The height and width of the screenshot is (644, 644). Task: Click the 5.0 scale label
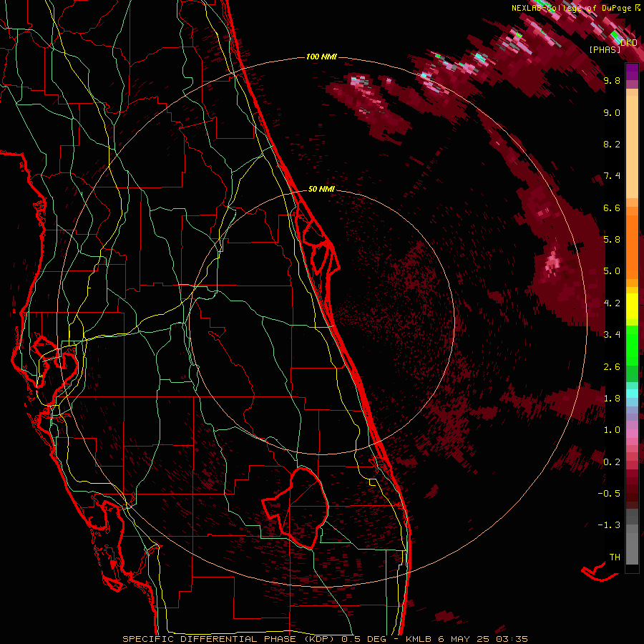pyautogui.click(x=612, y=271)
